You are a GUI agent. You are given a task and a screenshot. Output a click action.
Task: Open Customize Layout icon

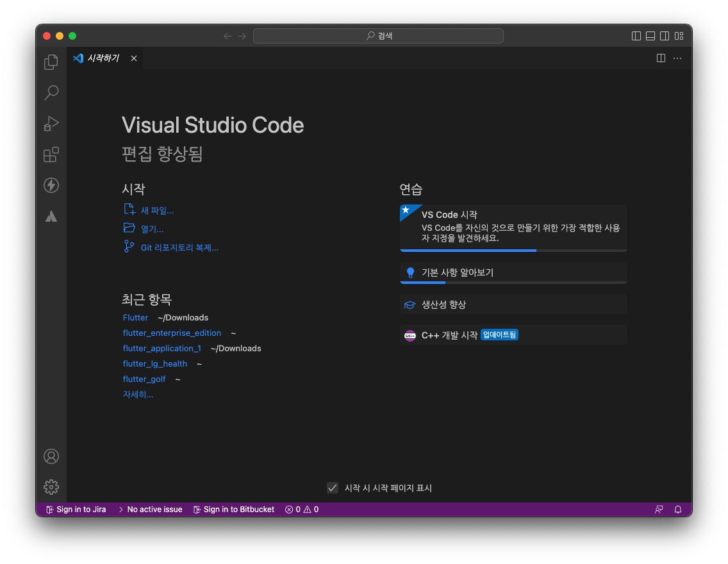[x=679, y=36]
